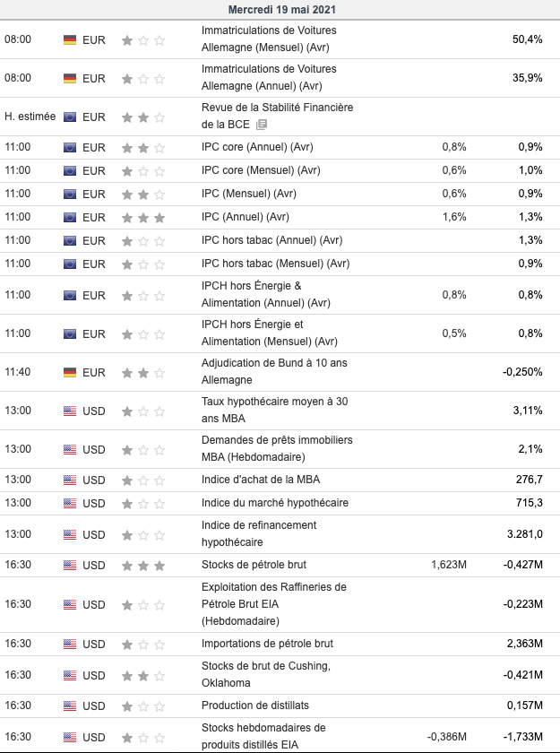The image size is (560, 753).
Task: Click EU flag on IPC core (Annuel) row
Action: point(70,147)
